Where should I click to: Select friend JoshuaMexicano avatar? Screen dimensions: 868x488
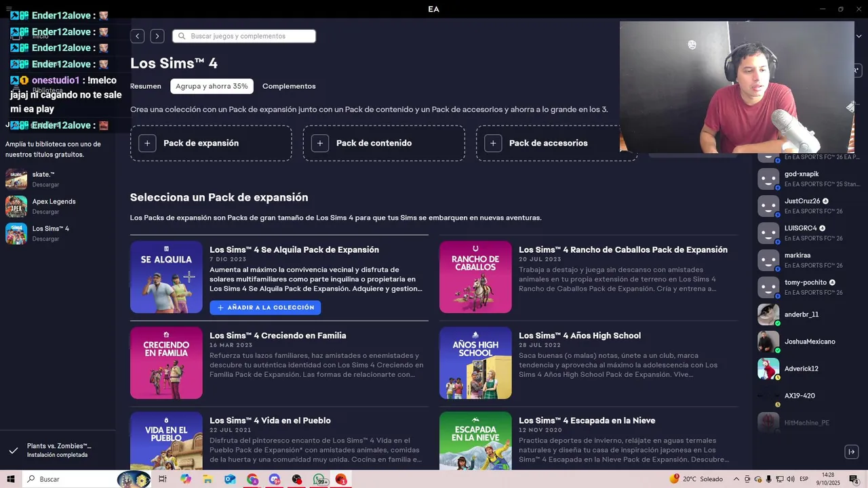click(768, 342)
